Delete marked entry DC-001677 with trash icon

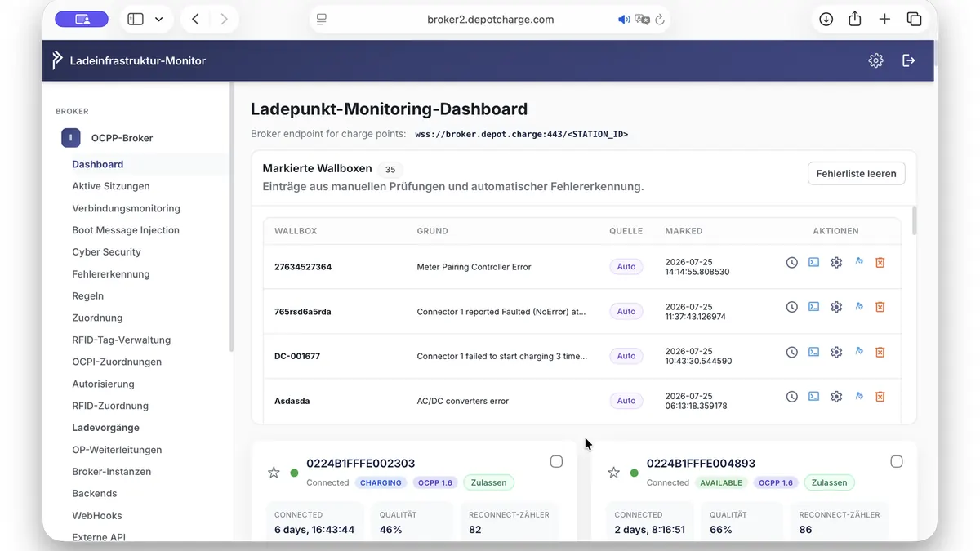pos(880,352)
